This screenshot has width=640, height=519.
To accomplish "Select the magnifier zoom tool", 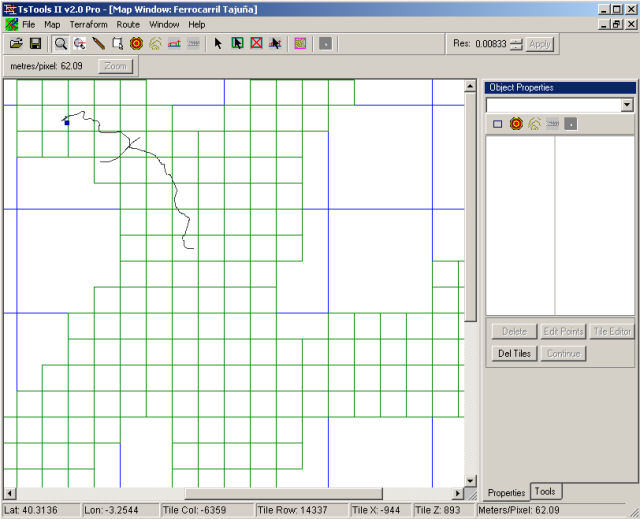I will tap(60, 44).
